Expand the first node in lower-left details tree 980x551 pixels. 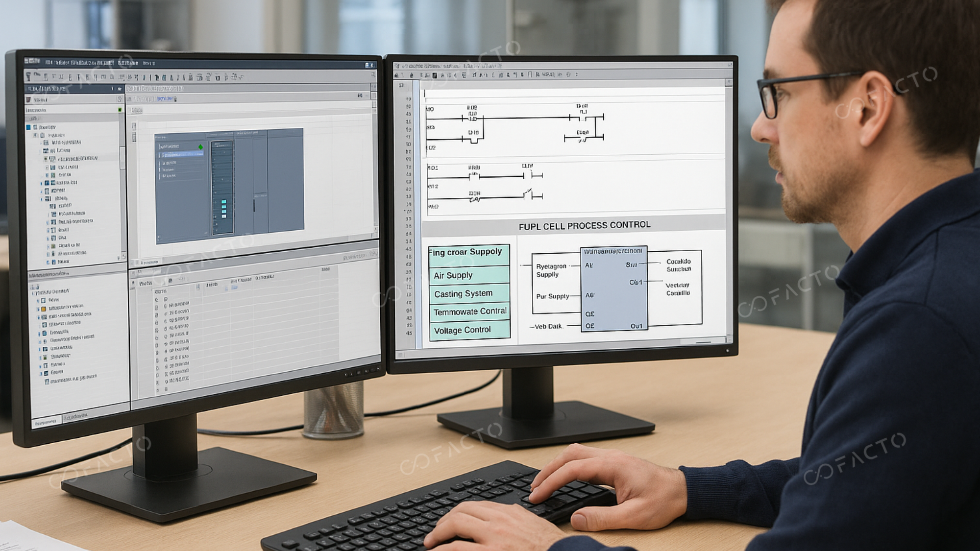(x=38, y=300)
